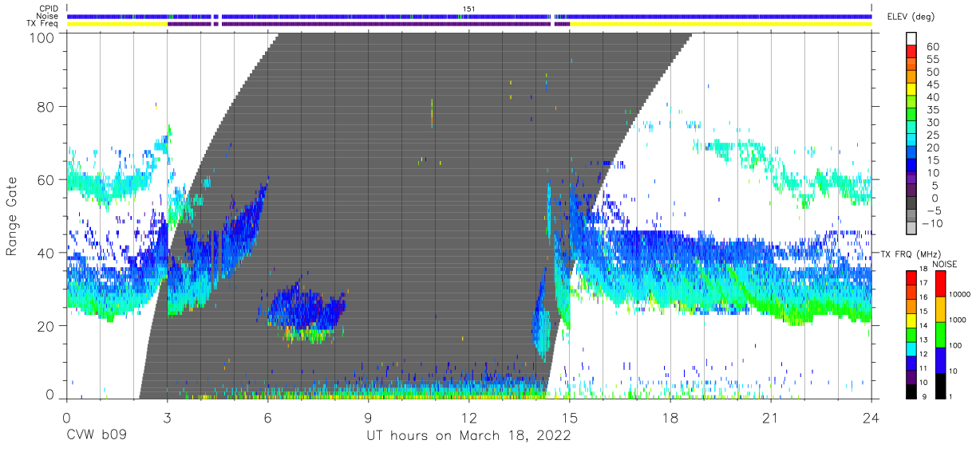Screen dimensions: 980x452
Task: Click the 16 label on TX frequency scale
Action: point(924,297)
